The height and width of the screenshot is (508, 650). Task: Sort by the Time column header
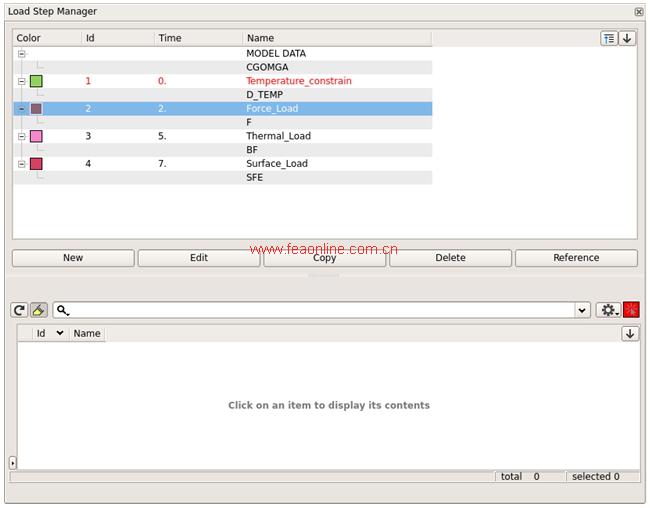coord(170,38)
